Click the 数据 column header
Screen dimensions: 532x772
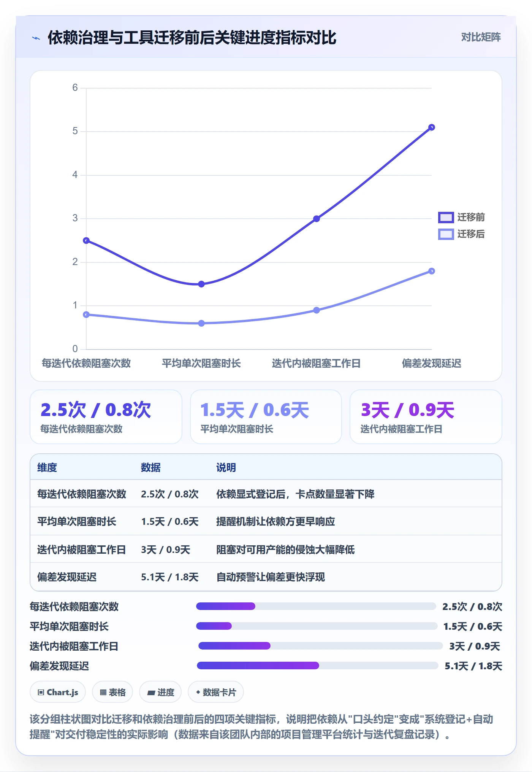(x=150, y=467)
